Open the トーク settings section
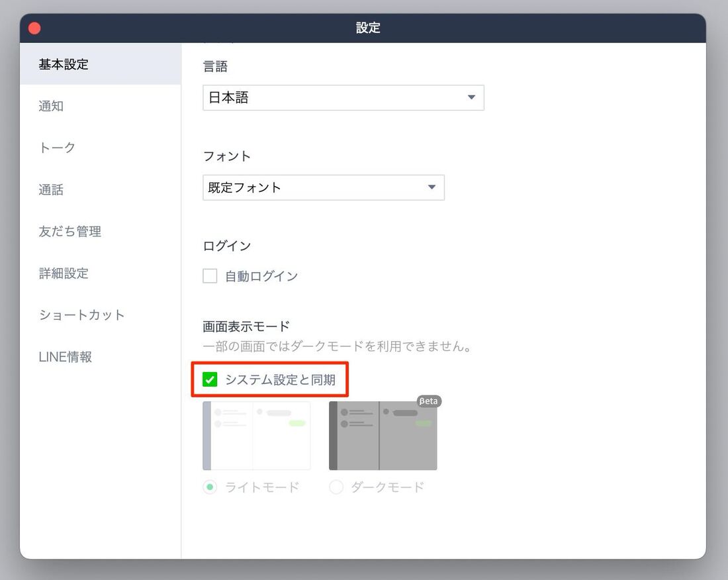 tap(57, 148)
